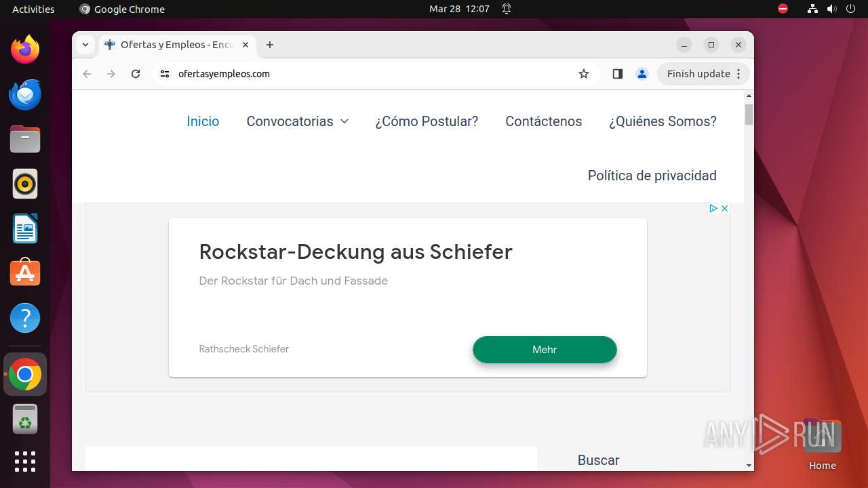The width and height of the screenshot is (868, 488).
Task: Open the ¿Cómo Postular? menu item
Action: click(427, 121)
